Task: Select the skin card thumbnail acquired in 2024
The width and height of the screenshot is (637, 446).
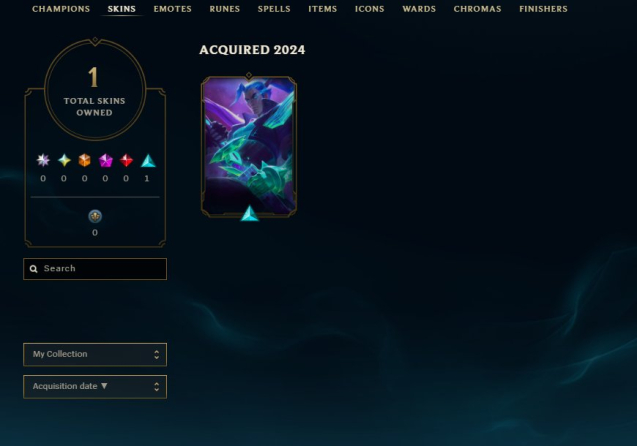Action: click(x=249, y=146)
